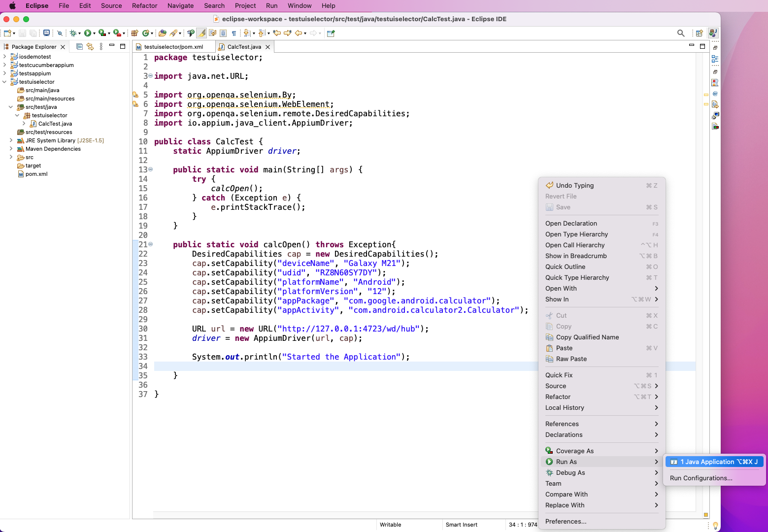Image resolution: width=768 pixels, height=532 pixels.
Task: Toggle Mark Occurrences highlighter in the toolbar
Action: (x=201, y=33)
